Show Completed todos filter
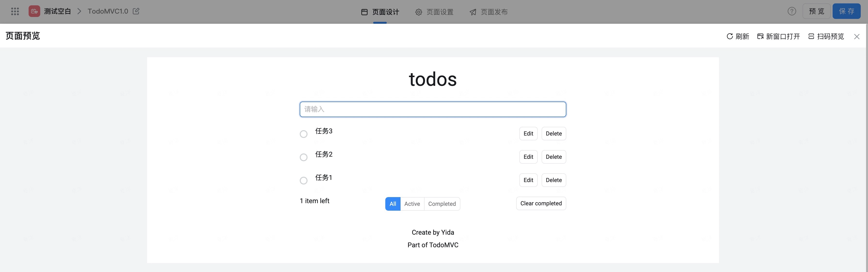Screen dimensions: 868x272 tap(442, 204)
